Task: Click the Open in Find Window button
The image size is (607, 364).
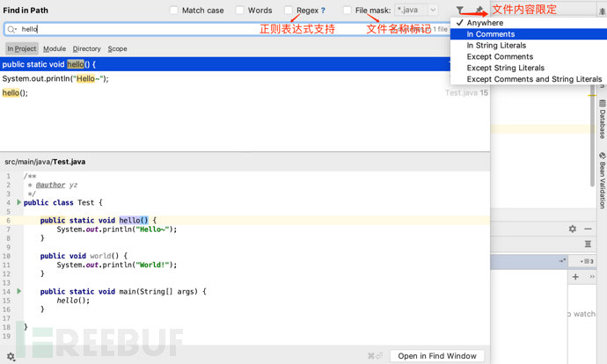Action: [437, 356]
